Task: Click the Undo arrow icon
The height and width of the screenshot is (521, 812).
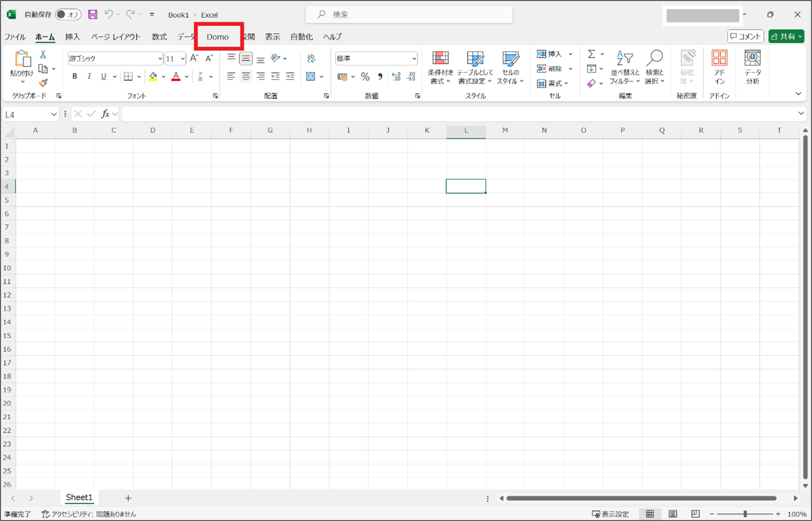Action: click(108, 14)
